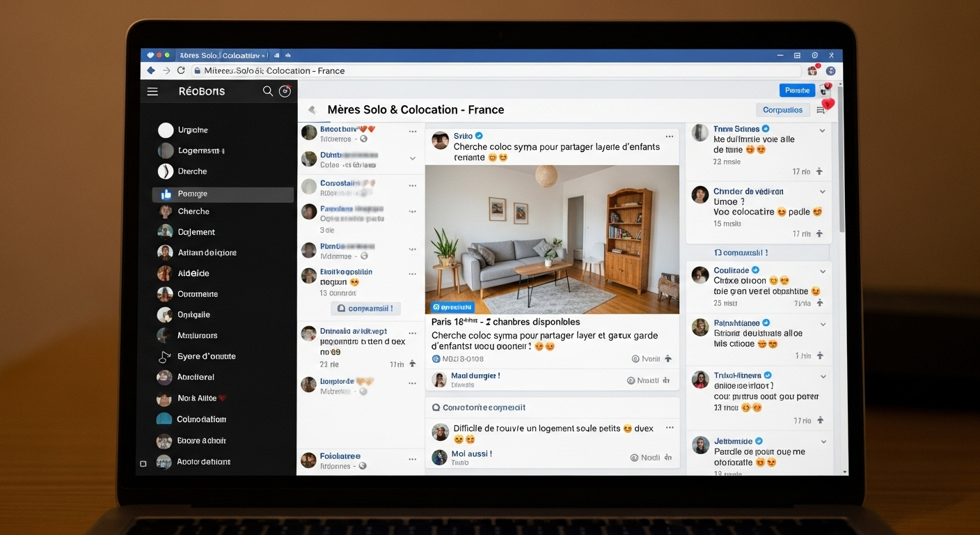This screenshot has width=980, height=535.
Task: Toggle the Drerche half-moon icon in the sidebar
Action: pyautogui.click(x=166, y=171)
